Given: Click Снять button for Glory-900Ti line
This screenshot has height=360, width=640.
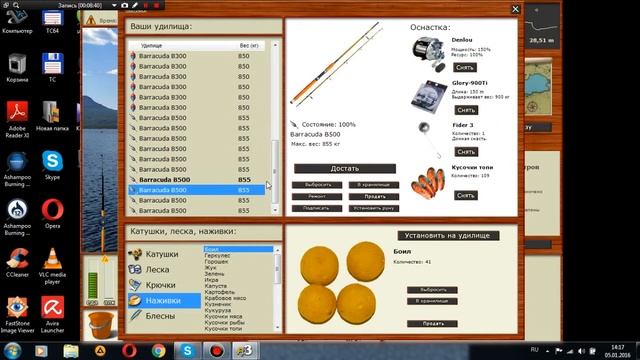Looking at the screenshot, I should point(466,110).
